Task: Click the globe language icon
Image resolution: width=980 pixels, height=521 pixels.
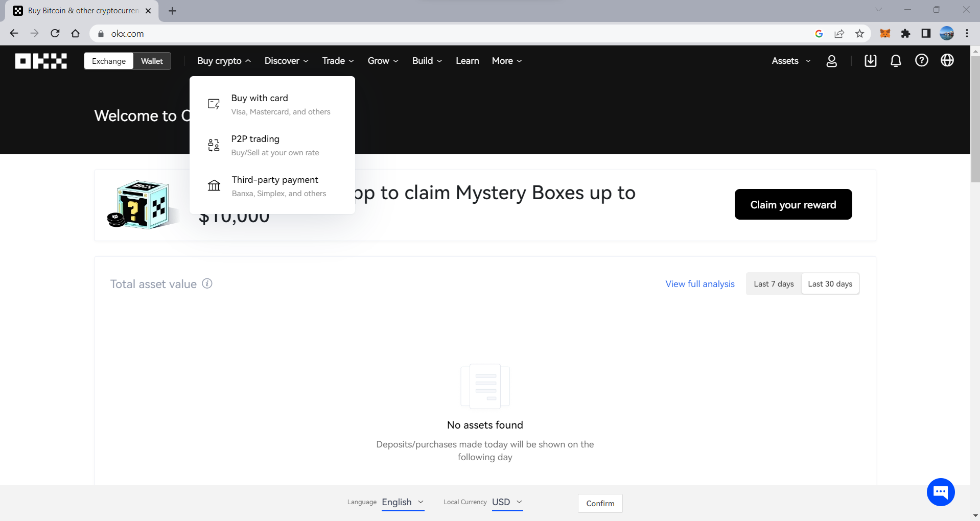Action: coord(947,61)
